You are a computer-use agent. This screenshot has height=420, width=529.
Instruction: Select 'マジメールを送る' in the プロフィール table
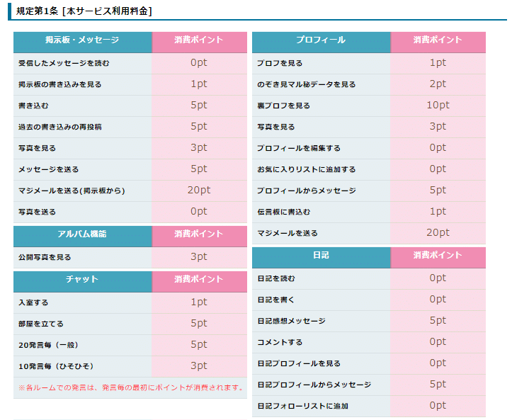pos(288,233)
